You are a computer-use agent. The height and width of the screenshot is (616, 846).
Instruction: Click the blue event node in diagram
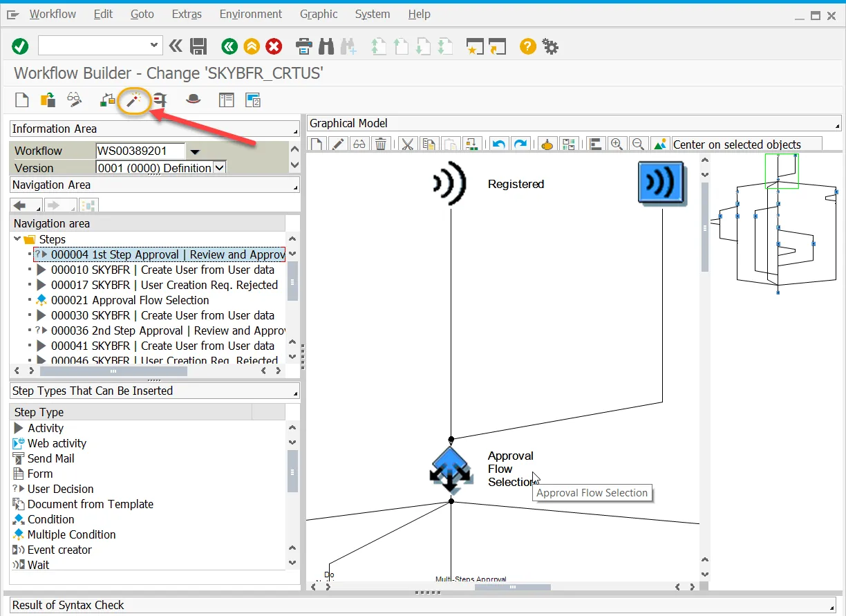pos(661,183)
